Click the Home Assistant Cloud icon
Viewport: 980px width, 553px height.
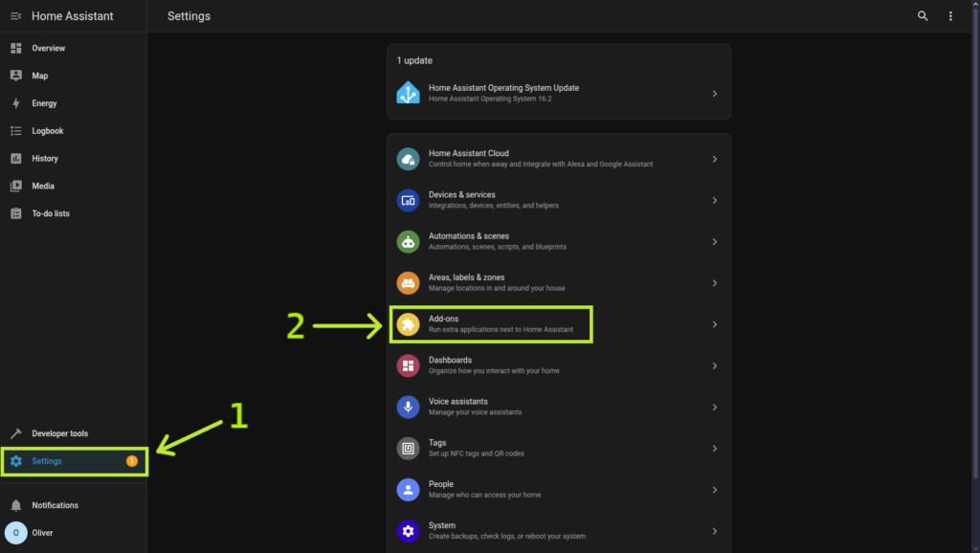click(408, 159)
